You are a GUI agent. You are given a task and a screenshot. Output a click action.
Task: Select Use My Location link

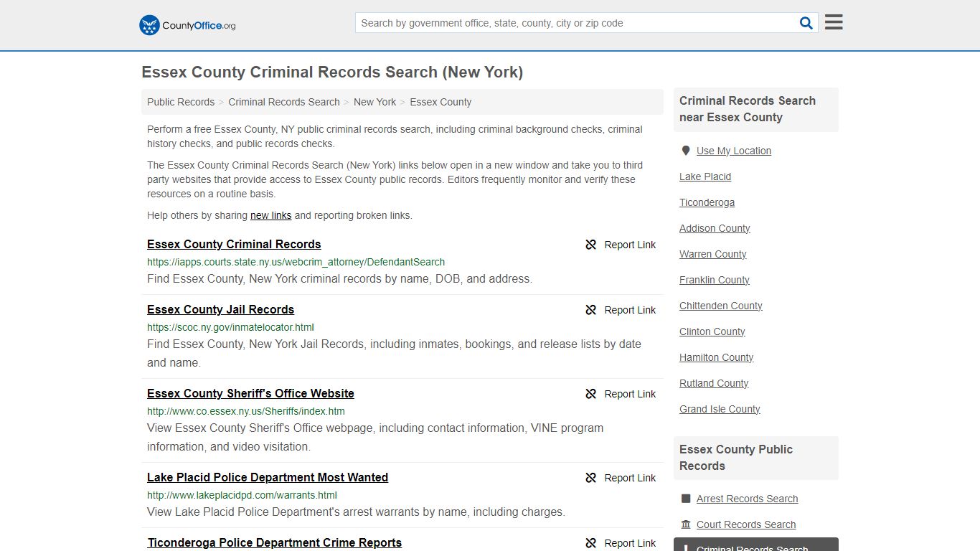tap(733, 151)
